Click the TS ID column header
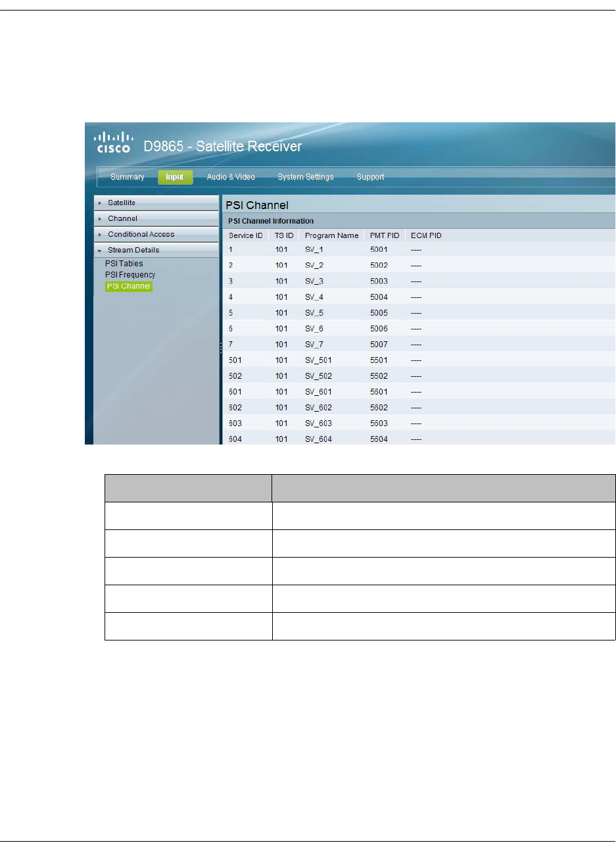The image size is (616, 845). click(x=284, y=235)
